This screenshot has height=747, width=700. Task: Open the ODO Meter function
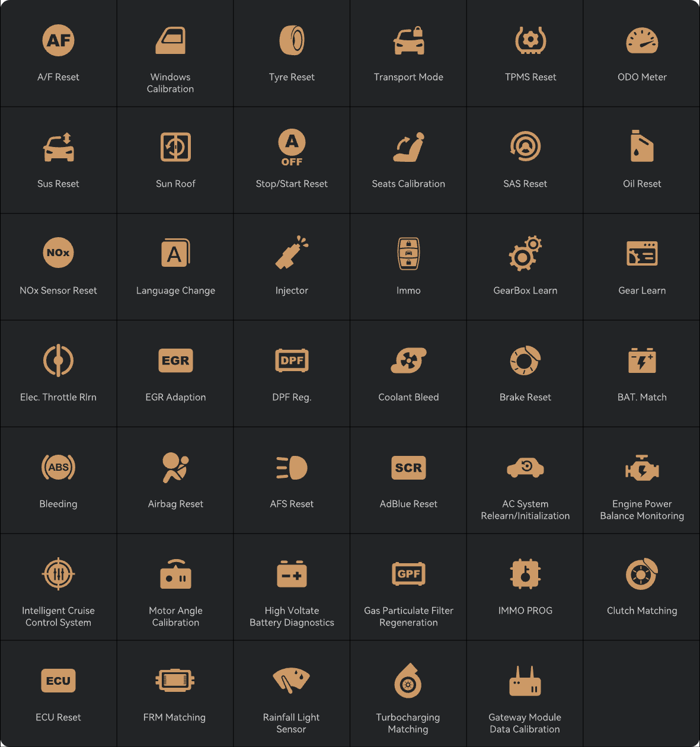(642, 53)
